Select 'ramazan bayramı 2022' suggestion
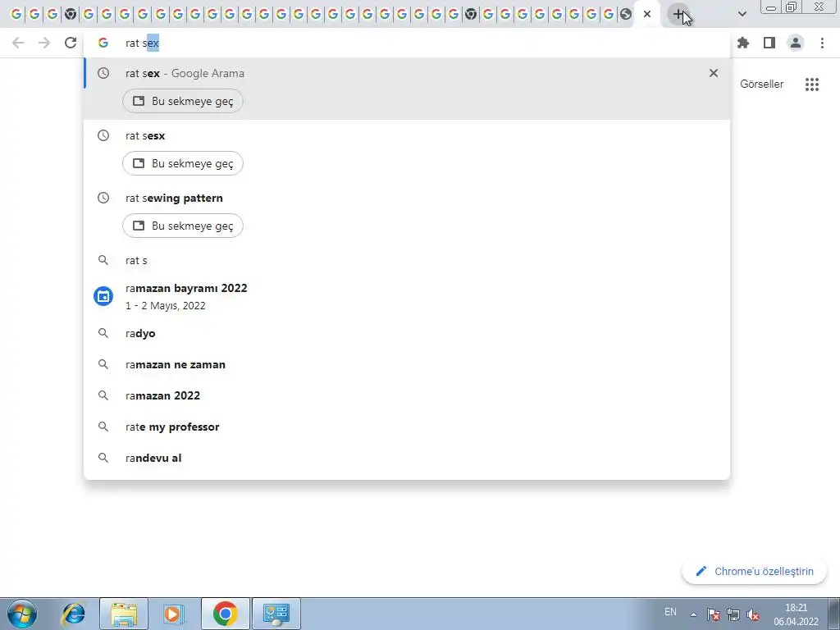This screenshot has width=840, height=630. click(x=407, y=295)
